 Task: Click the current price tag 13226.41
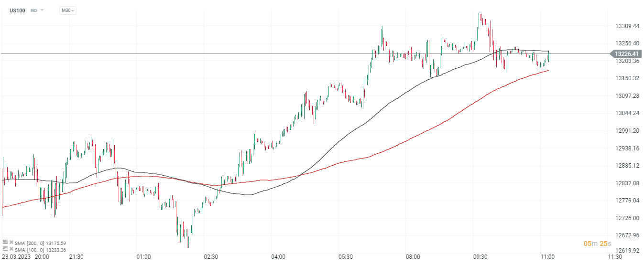(628, 54)
